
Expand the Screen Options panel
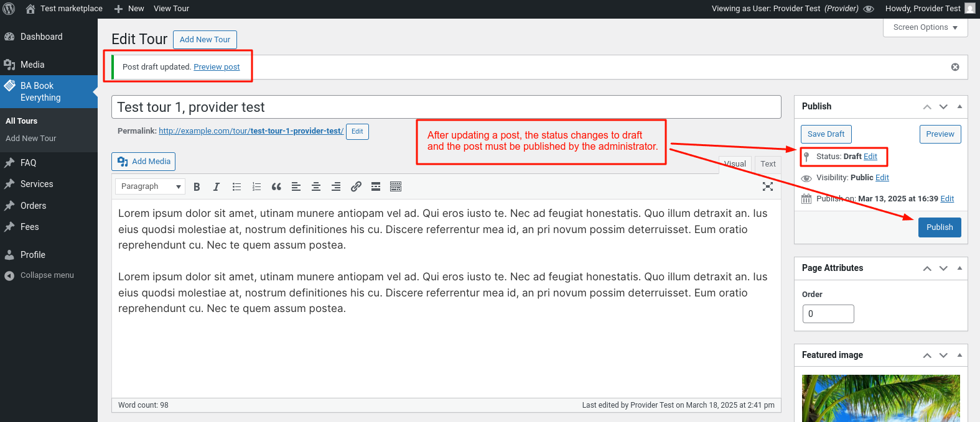point(925,27)
